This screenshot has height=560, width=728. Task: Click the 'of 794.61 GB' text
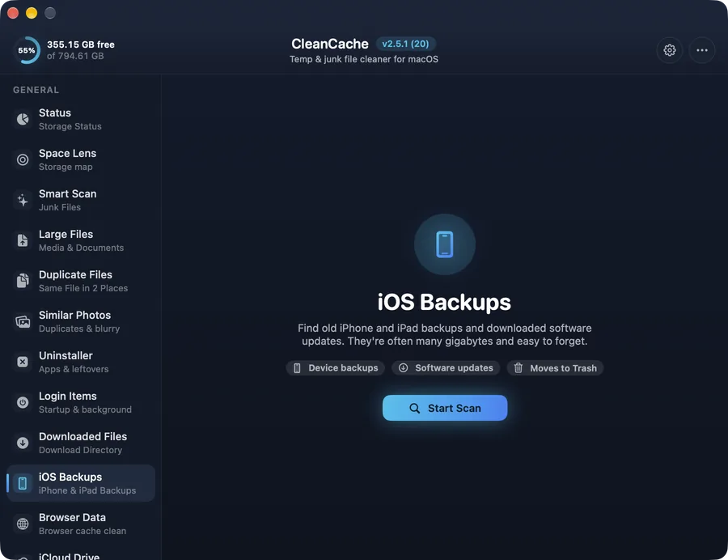[x=75, y=56]
